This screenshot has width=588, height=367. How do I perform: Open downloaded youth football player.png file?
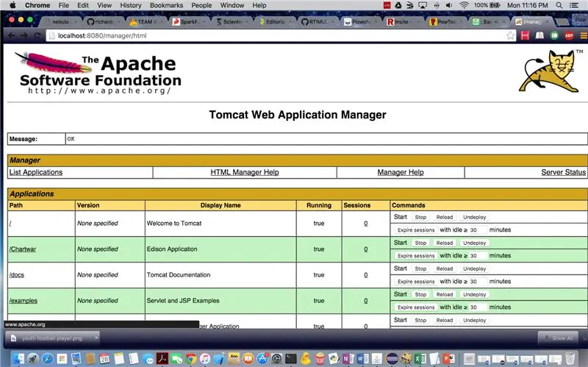point(51,338)
